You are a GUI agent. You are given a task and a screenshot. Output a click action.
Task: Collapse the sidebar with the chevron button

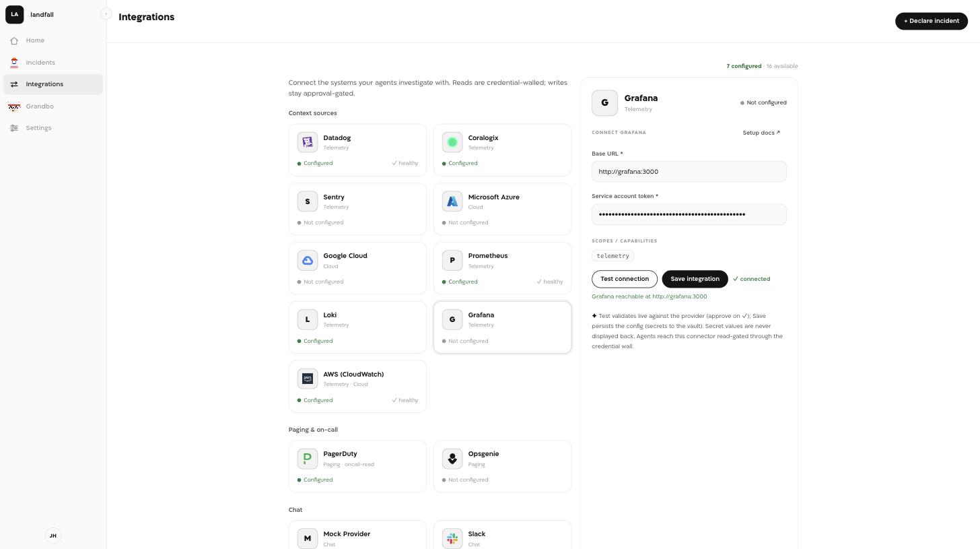point(106,13)
